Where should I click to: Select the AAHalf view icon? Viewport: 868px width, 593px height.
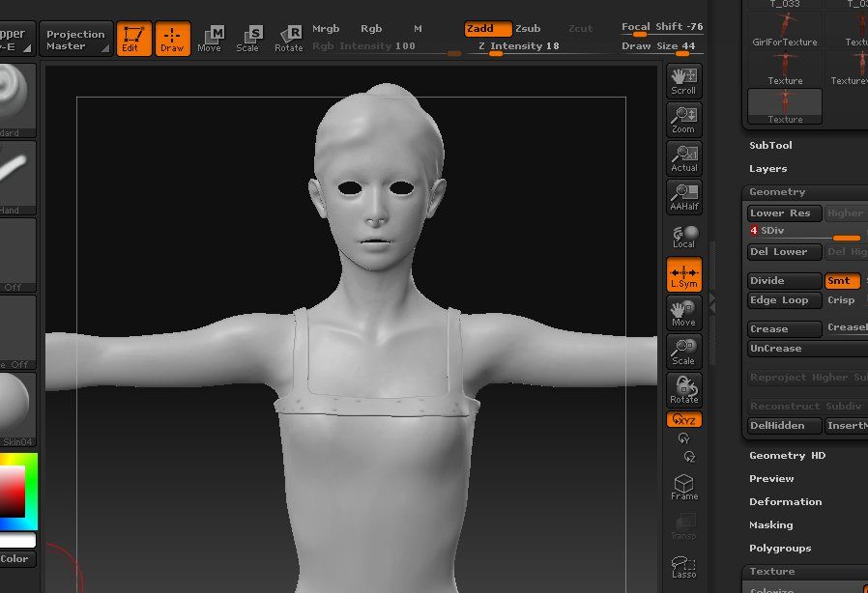[684, 196]
